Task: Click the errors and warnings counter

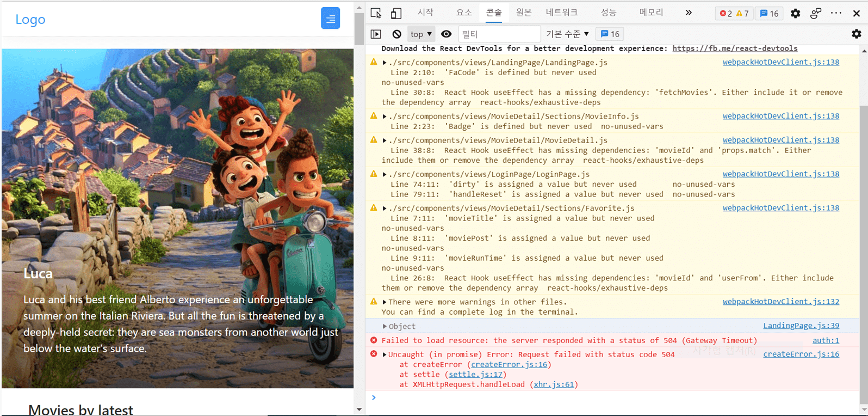Action: (734, 14)
